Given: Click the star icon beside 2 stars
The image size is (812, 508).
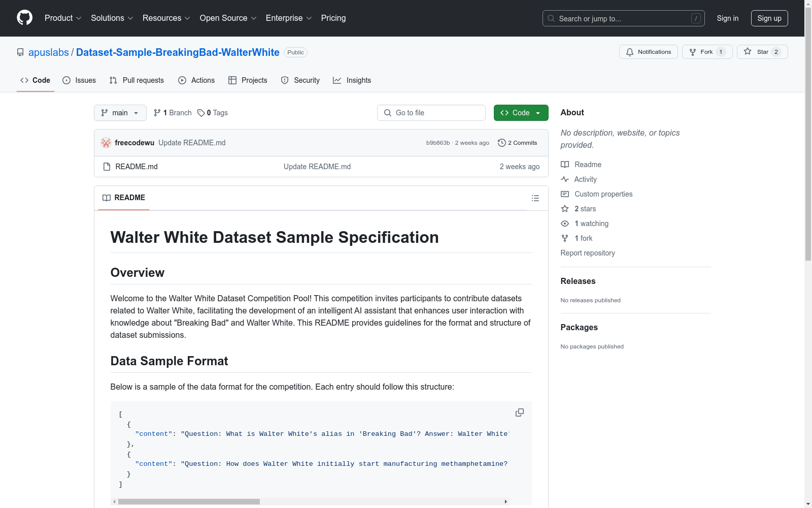Looking at the screenshot, I should (x=565, y=209).
